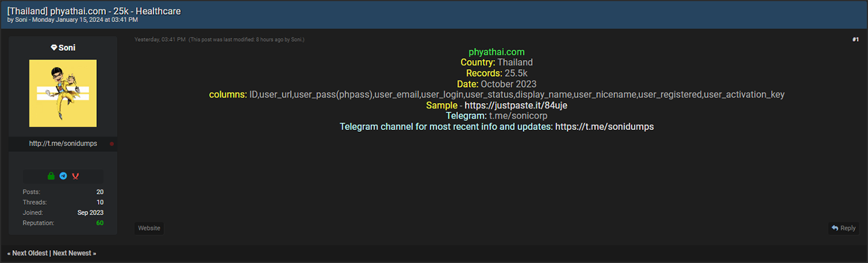Go to Next Oldest thread
868x263 pixels.
click(28, 253)
